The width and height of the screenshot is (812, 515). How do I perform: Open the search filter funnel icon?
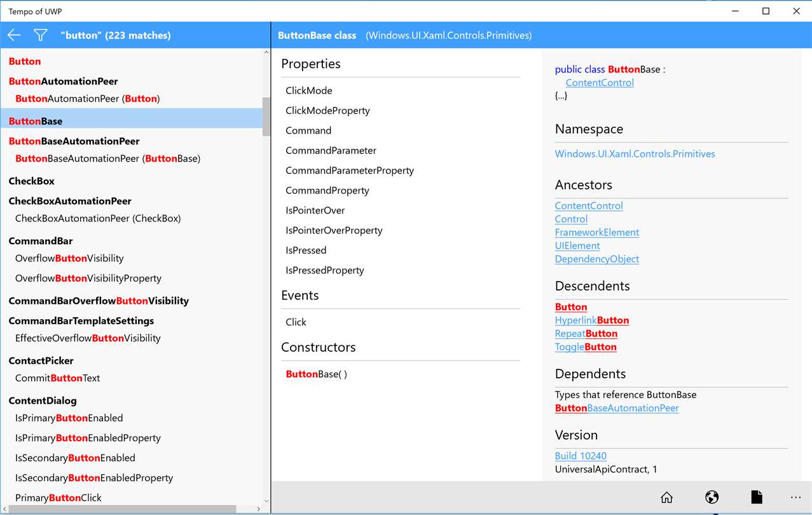coord(41,36)
